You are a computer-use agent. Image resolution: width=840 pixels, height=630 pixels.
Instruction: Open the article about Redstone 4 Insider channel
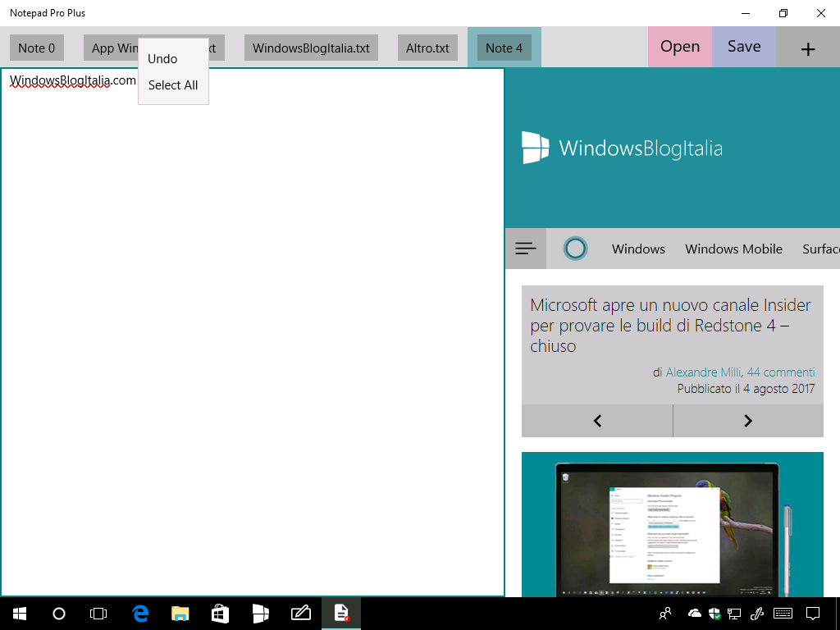(x=670, y=325)
